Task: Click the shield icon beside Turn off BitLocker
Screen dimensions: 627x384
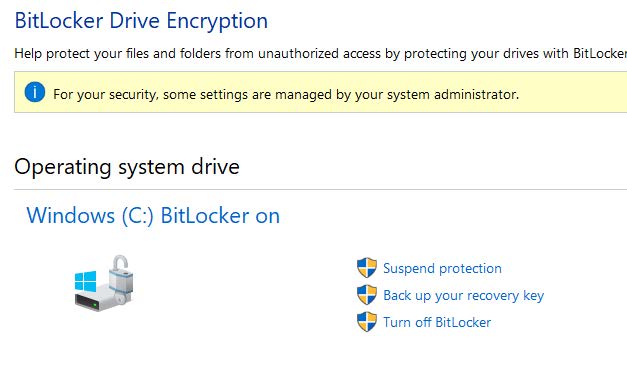Action: [x=367, y=322]
